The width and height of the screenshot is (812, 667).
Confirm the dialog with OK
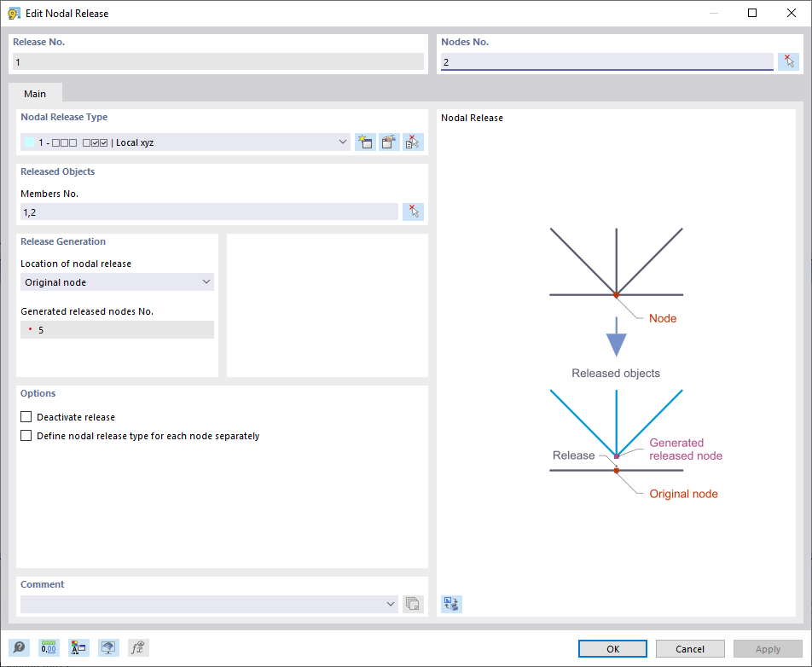point(612,648)
